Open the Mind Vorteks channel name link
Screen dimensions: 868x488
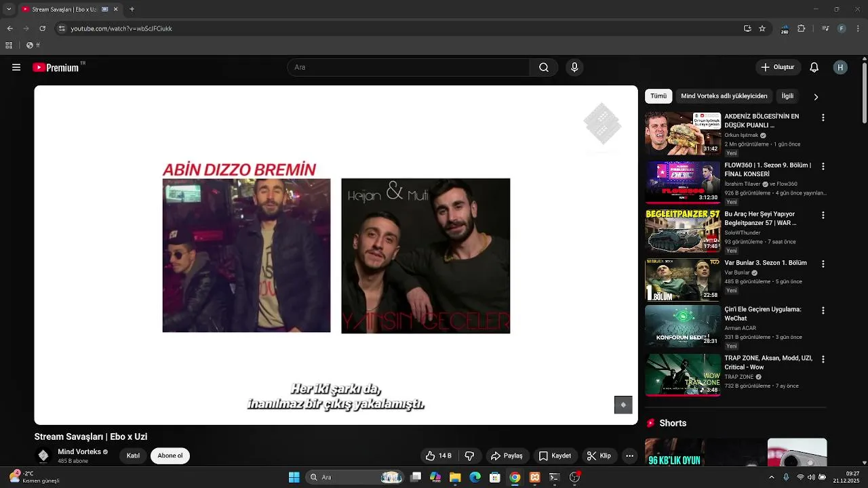79,451
